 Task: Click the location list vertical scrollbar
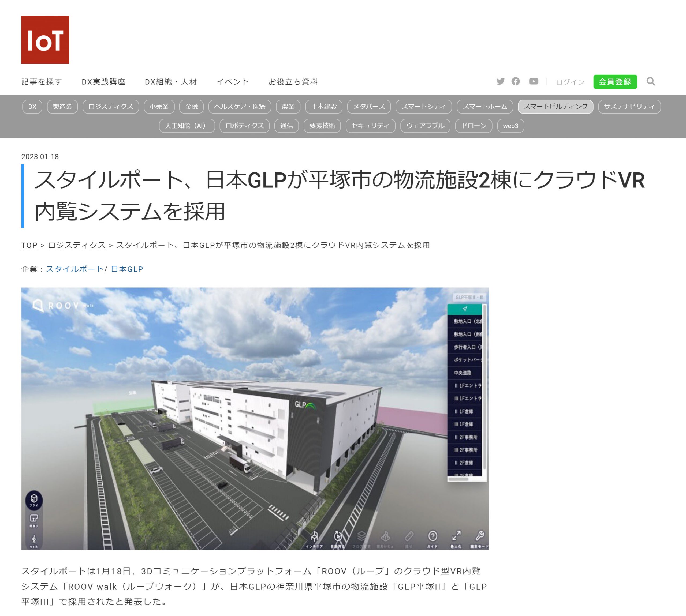point(484,387)
